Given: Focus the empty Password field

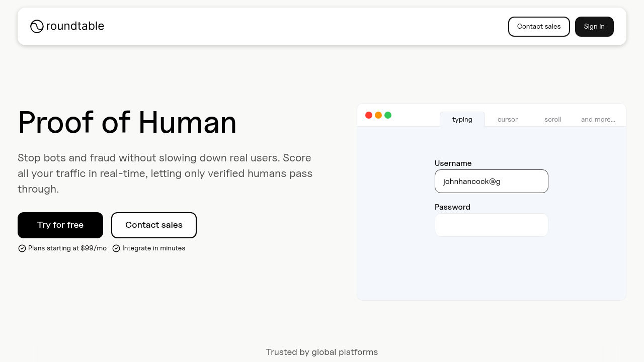Looking at the screenshot, I should pos(491,225).
